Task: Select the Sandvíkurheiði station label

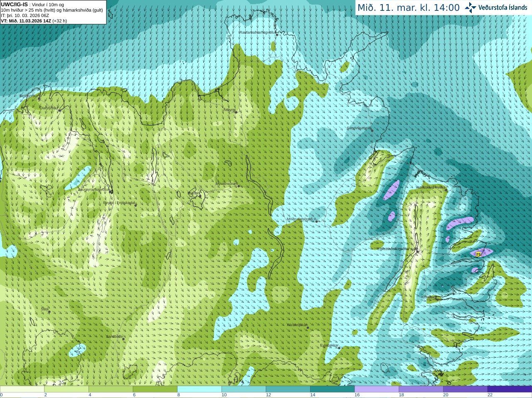Action: click(x=359, y=128)
